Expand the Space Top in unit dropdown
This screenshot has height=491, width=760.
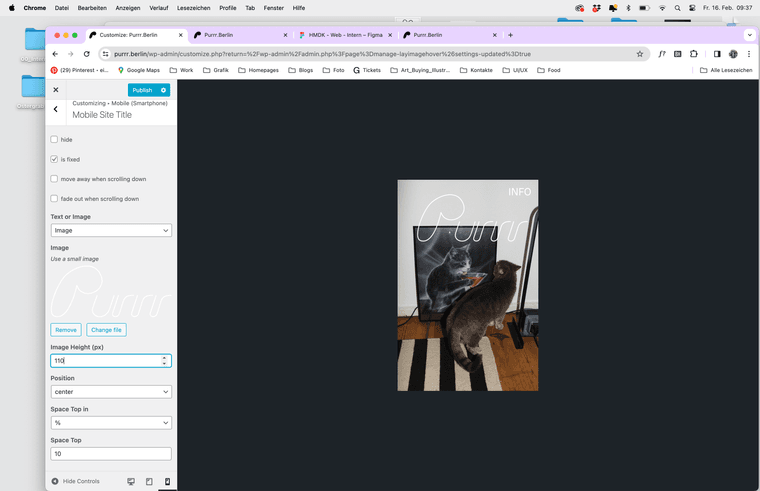click(x=111, y=423)
